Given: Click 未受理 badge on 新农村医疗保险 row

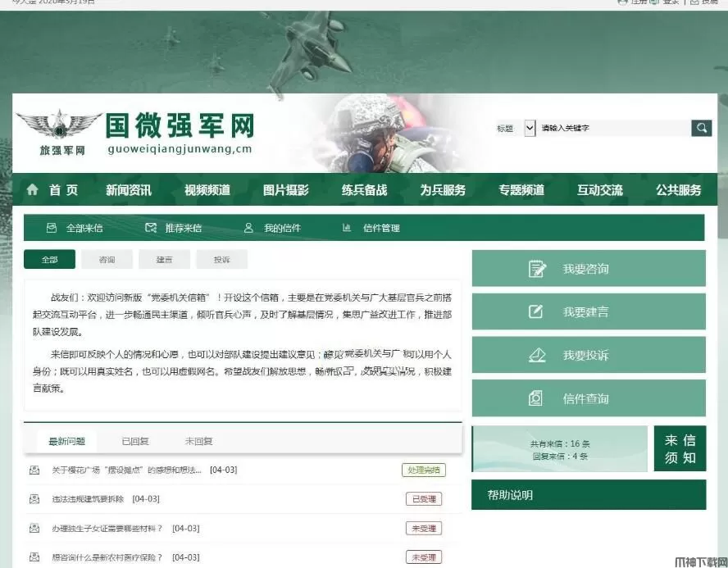Looking at the screenshot, I should pos(424,557).
